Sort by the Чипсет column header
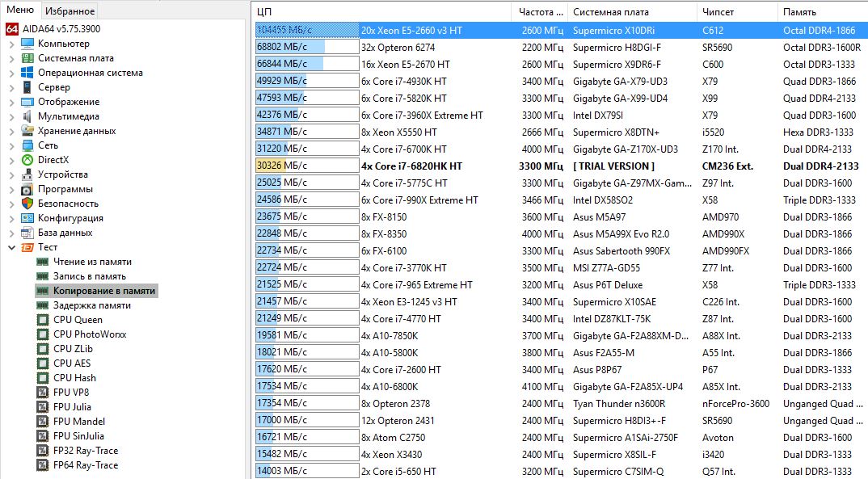The image size is (868, 479). pyautogui.click(x=737, y=11)
